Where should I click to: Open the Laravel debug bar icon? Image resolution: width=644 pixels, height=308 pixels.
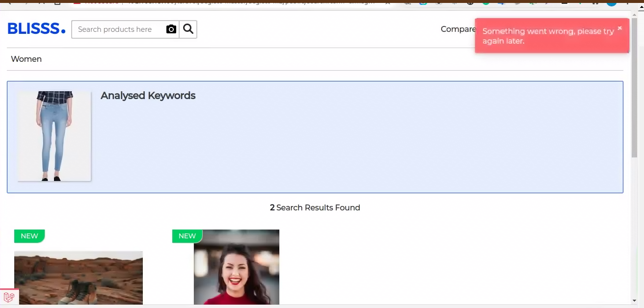coord(9,297)
